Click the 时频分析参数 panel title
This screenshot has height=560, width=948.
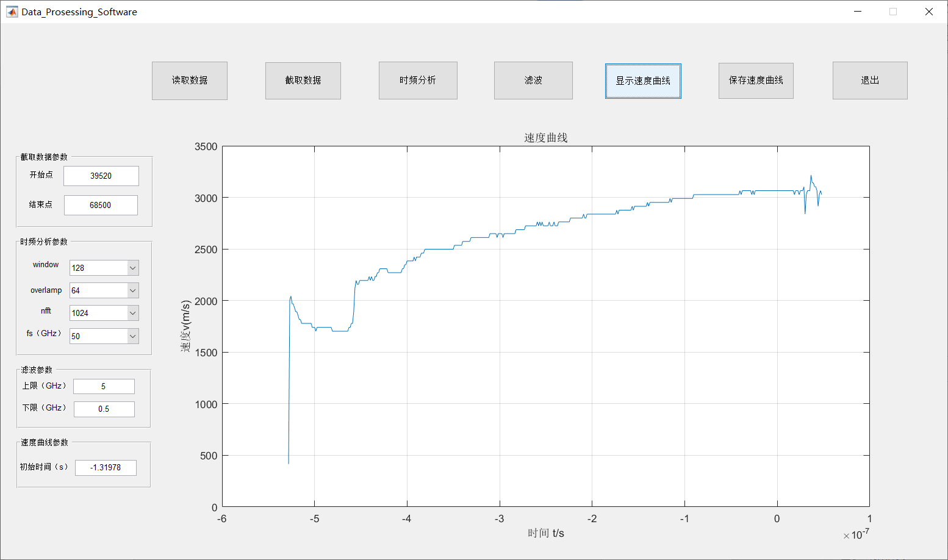pos(44,242)
